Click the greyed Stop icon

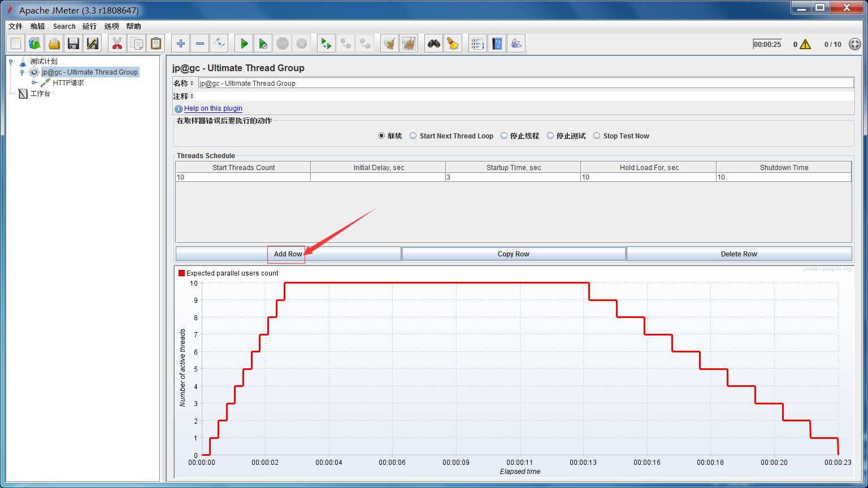point(283,43)
